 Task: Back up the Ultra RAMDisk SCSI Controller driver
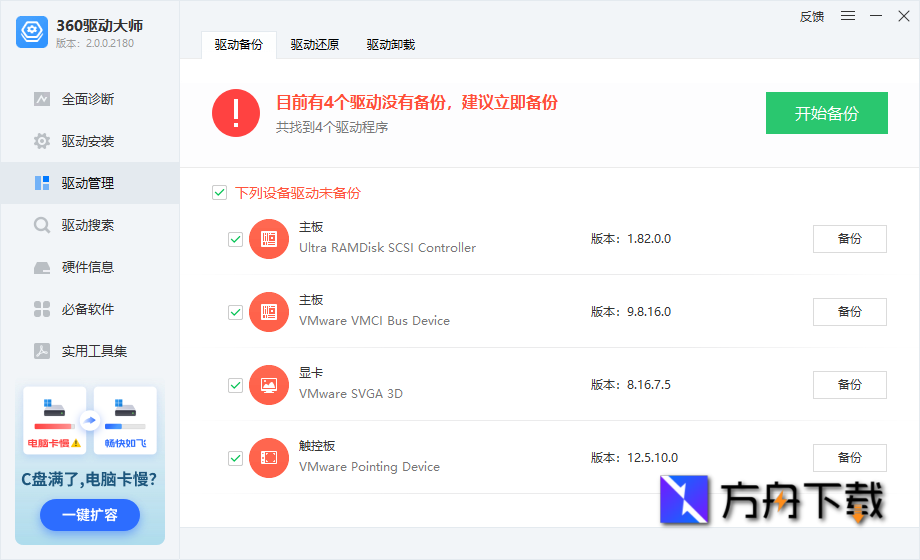(x=850, y=239)
